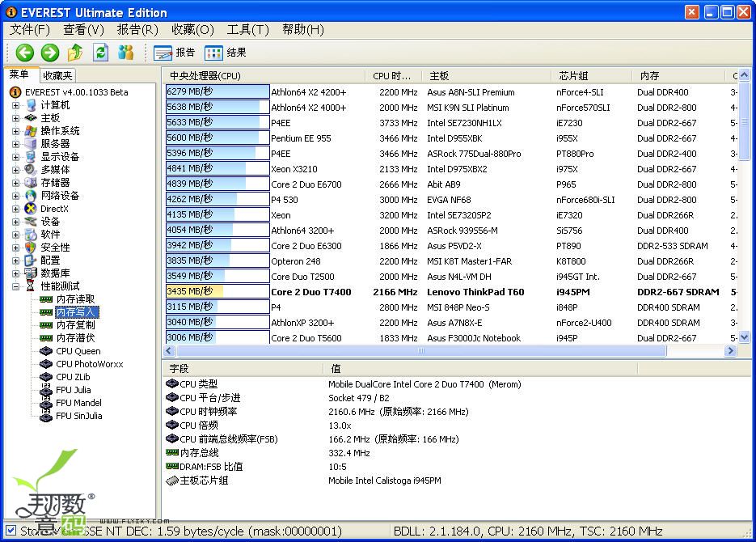Image resolution: width=756 pixels, height=542 pixels.
Task: Expand the 操作系统 tree node
Action: pos(15,131)
